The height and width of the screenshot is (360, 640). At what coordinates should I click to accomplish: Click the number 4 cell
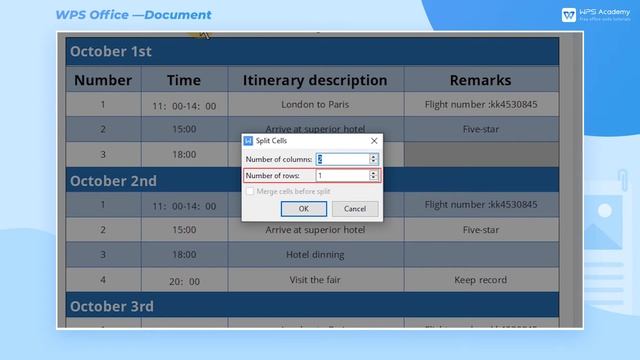coord(103,280)
